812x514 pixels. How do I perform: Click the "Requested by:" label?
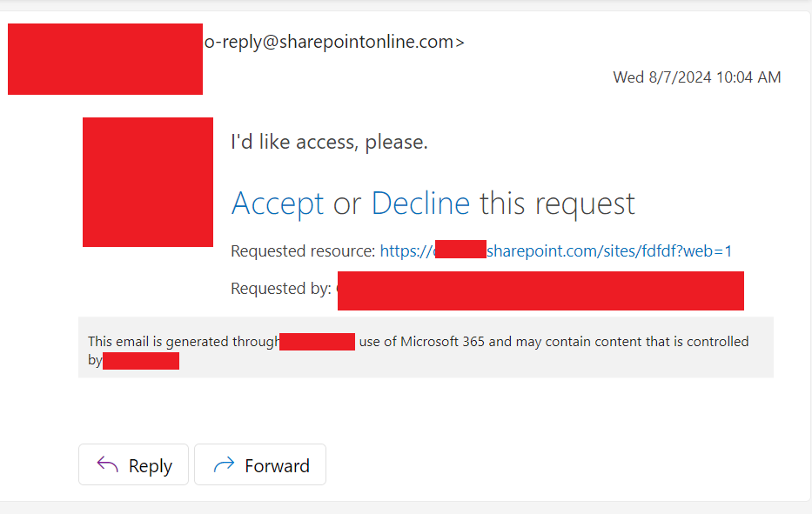(x=281, y=289)
